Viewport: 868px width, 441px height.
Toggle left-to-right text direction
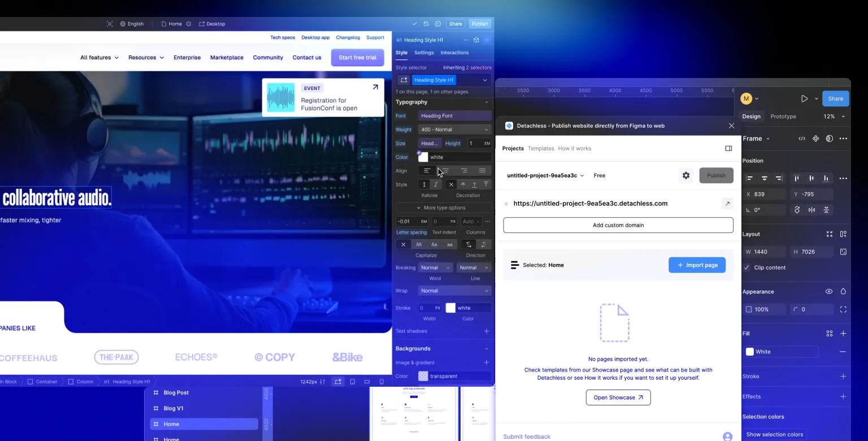[468, 244]
